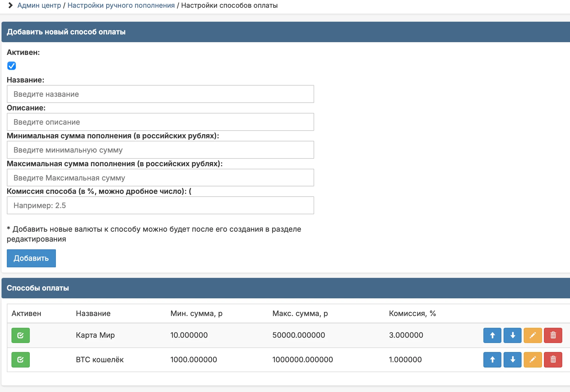Click the commission percentage field
Screen dimensions: 570x392
click(x=161, y=205)
